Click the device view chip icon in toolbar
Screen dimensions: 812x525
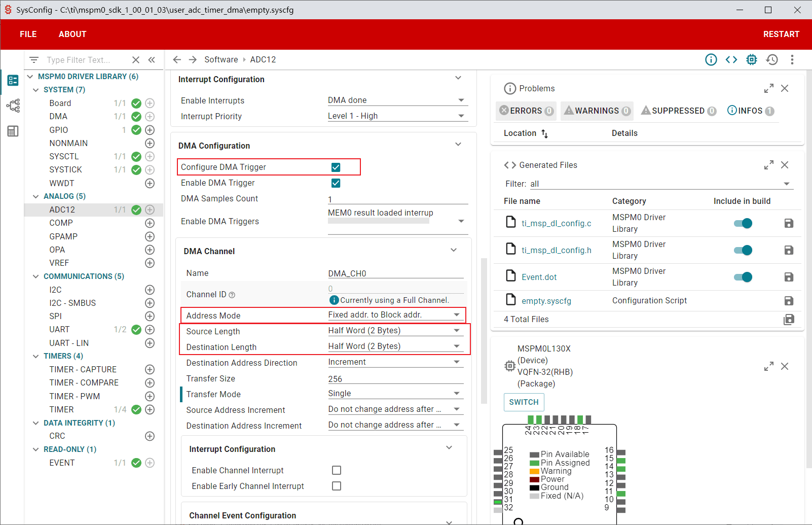tap(751, 60)
